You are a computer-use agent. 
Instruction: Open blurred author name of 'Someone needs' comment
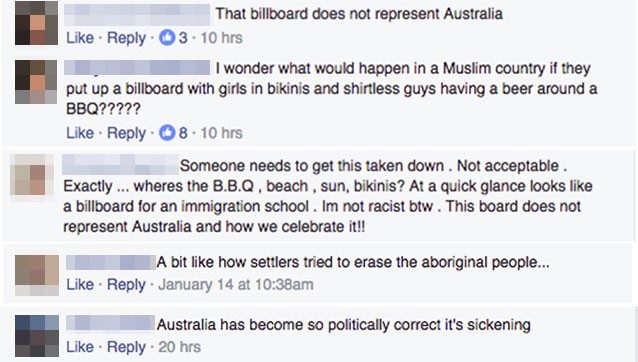120,165
